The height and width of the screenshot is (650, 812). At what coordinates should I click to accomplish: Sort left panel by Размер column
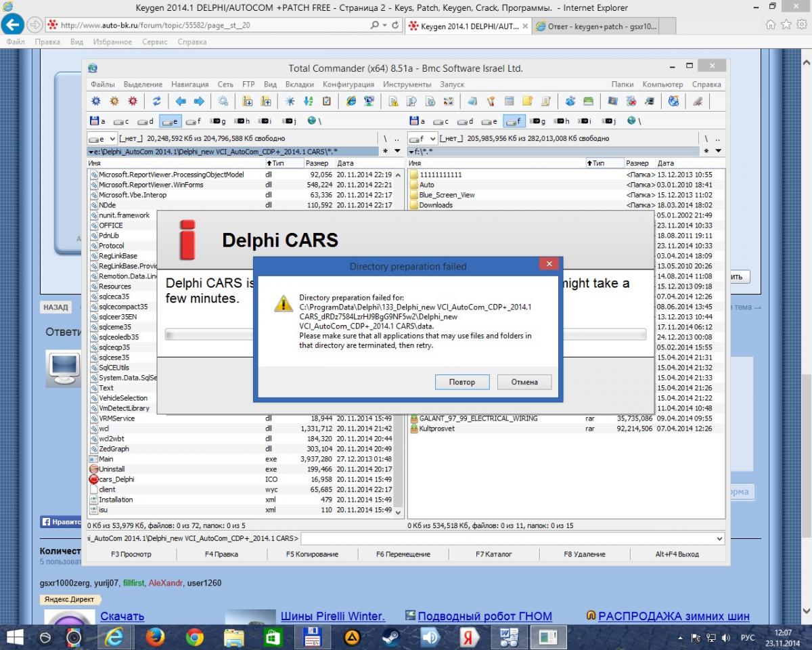tap(317, 163)
